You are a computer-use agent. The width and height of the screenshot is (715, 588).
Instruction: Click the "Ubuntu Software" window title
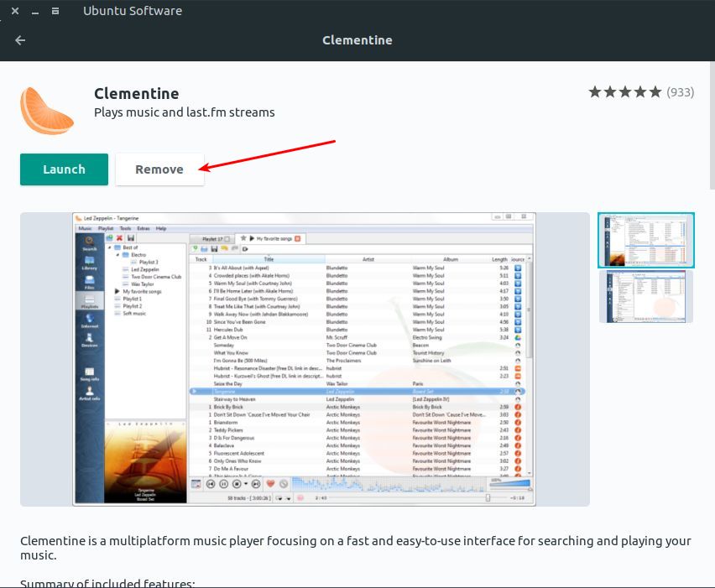[133, 11]
